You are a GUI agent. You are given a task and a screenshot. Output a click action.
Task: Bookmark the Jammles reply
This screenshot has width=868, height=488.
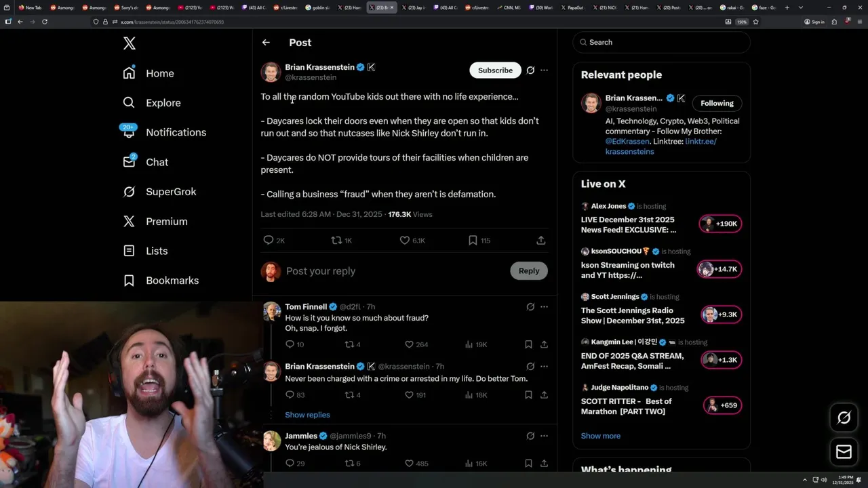coord(528,464)
